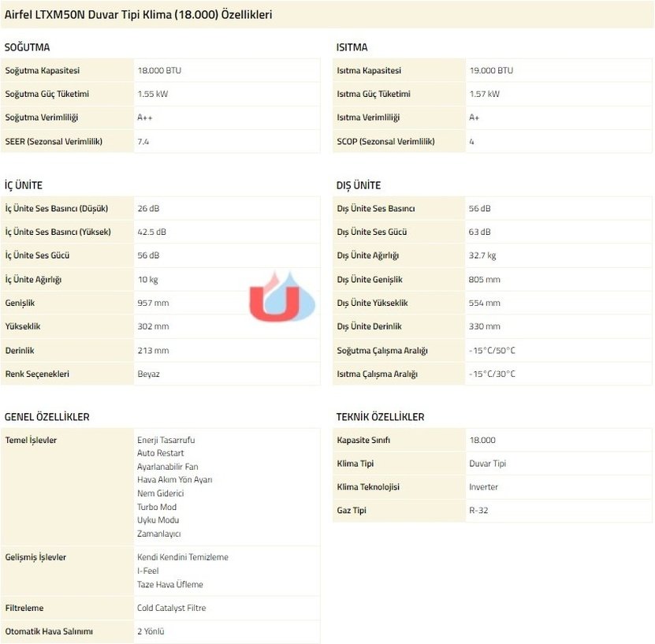
Task: Click 'İç Ünite Ses Basıncı (Yüksek)' label
Action: pos(58,232)
